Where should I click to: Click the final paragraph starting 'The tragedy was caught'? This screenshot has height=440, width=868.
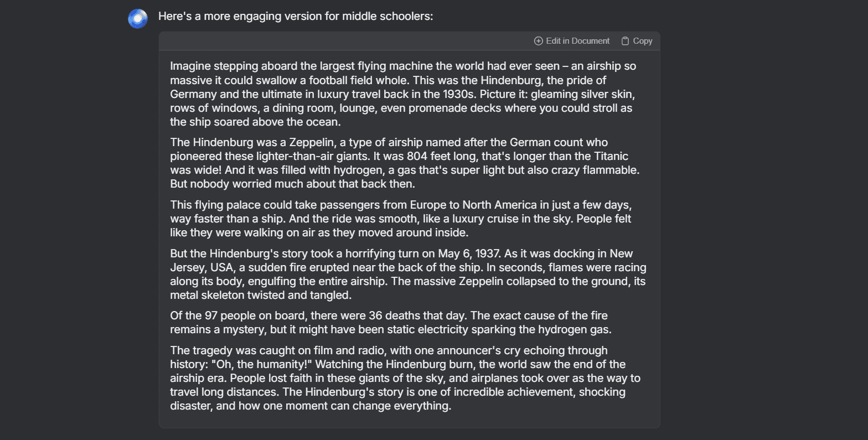point(405,378)
